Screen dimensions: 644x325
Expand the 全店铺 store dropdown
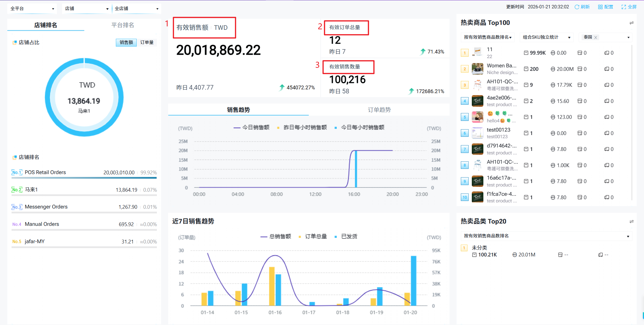(x=136, y=9)
